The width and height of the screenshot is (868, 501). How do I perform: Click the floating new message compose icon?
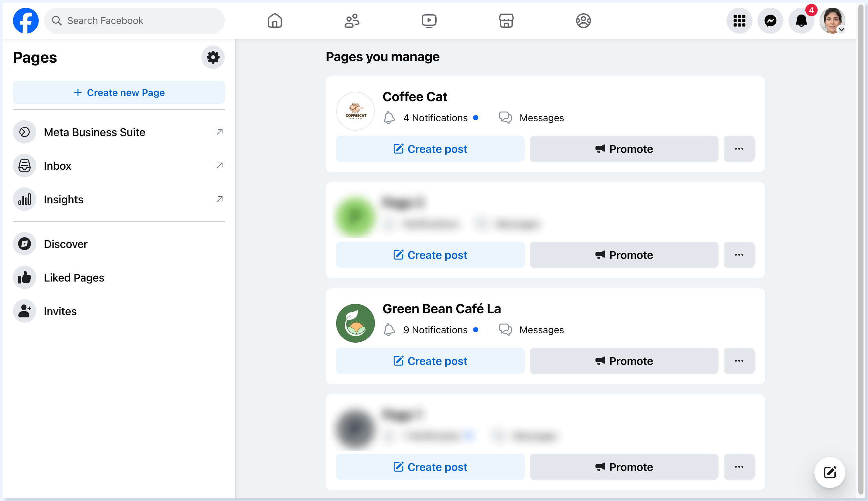point(830,472)
